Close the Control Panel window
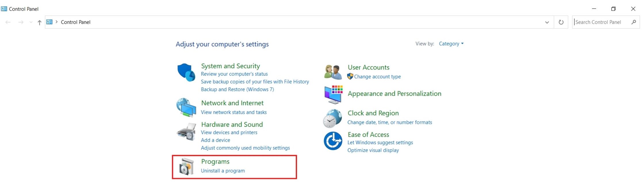Screen dimensions: 644x193 (x=633, y=9)
